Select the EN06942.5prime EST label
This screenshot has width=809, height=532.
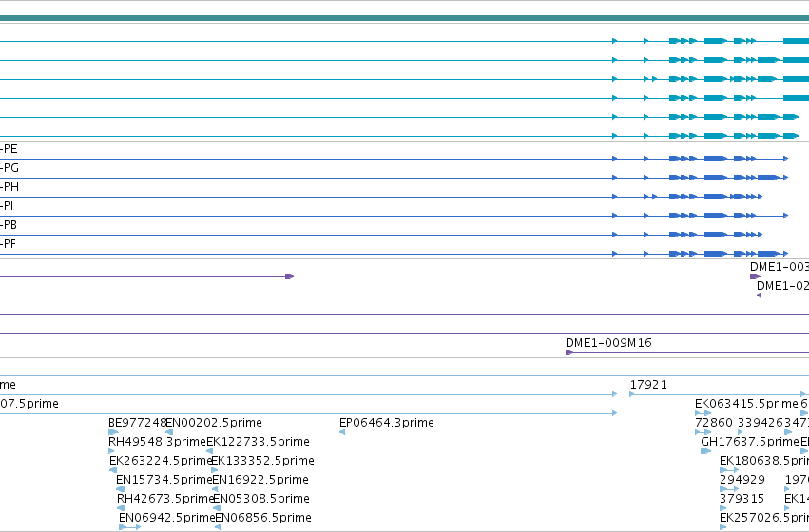click(x=166, y=518)
